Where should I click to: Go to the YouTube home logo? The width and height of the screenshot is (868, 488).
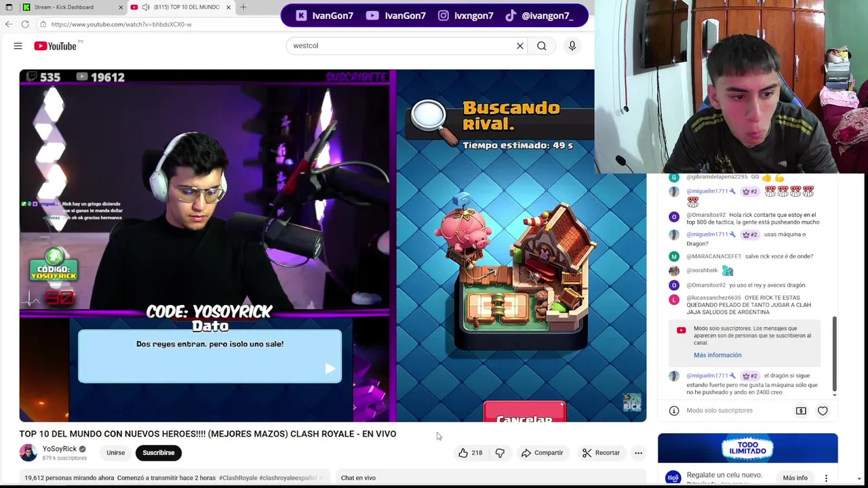pyautogui.click(x=55, y=45)
